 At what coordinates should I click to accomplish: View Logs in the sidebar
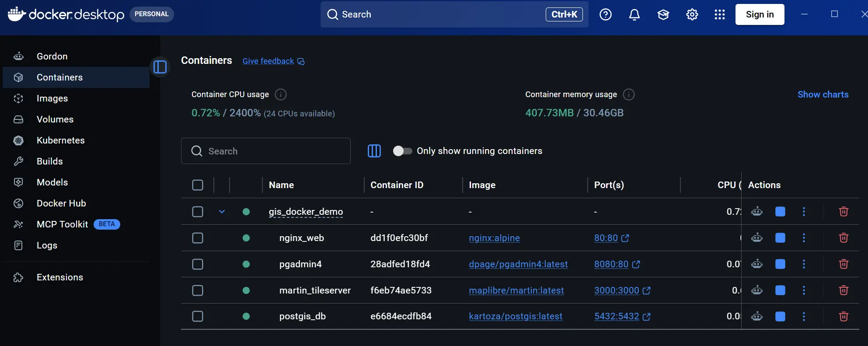tap(76, 245)
